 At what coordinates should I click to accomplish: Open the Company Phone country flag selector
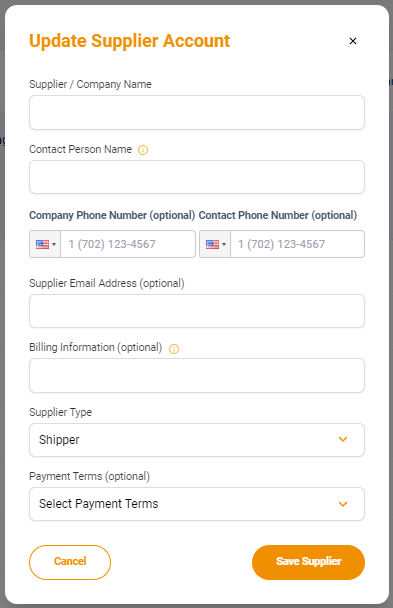(x=45, y=244)
